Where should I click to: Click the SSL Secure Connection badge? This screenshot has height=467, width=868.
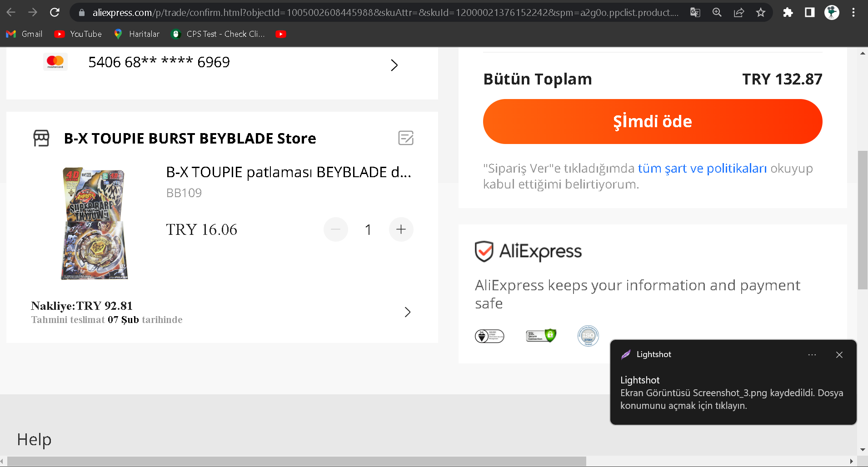point(541,336)
